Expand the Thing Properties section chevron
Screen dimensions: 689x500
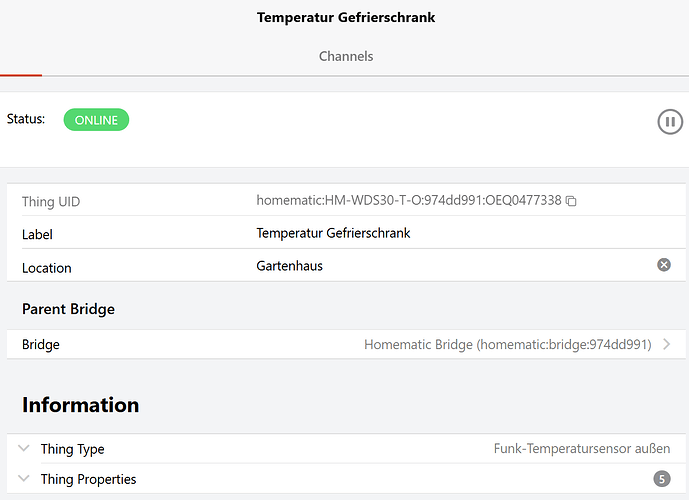25,479
